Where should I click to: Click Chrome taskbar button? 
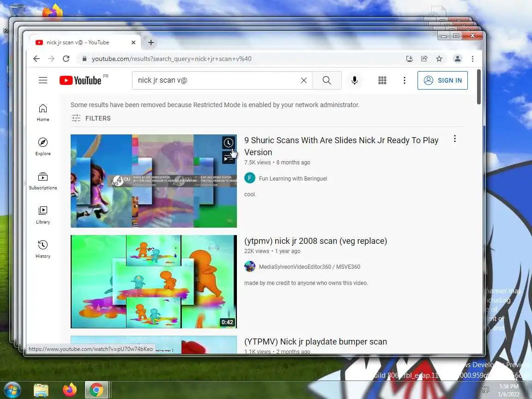pyautogui.click(x=97, y=390)
